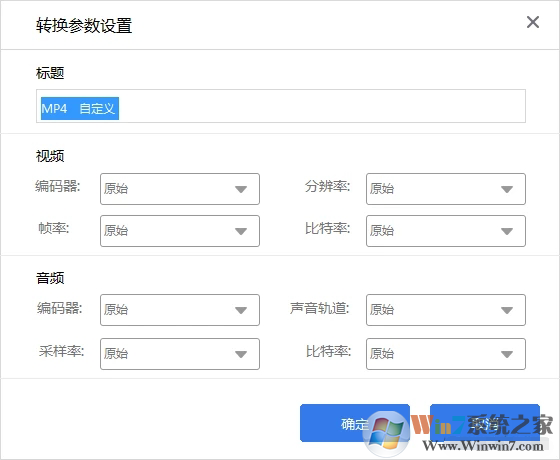Click the 分辨率: label

pyautogui.click(x=327, y=186)
